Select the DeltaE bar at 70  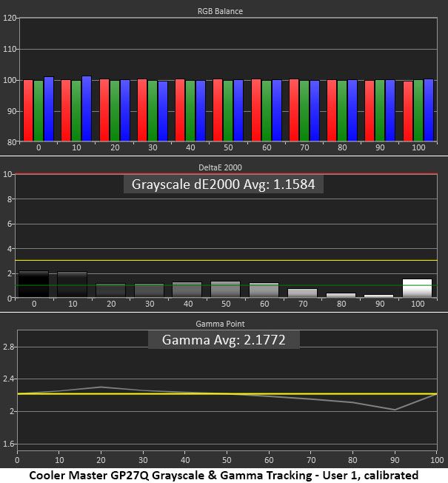coord(302,293)
